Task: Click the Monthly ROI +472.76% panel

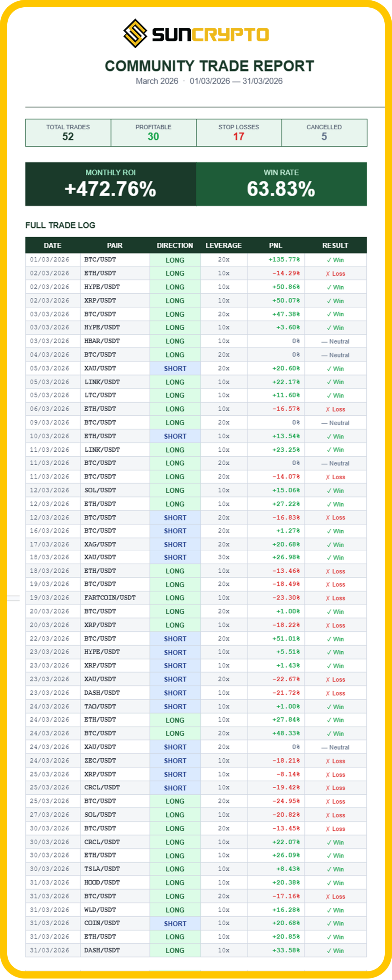Action: pyautogui.click(x=111, y=184)
